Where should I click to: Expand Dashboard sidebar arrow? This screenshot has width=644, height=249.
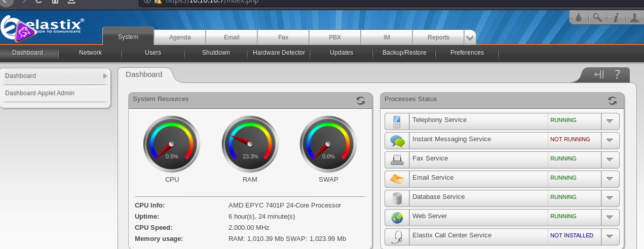click(x=105, y=76)
